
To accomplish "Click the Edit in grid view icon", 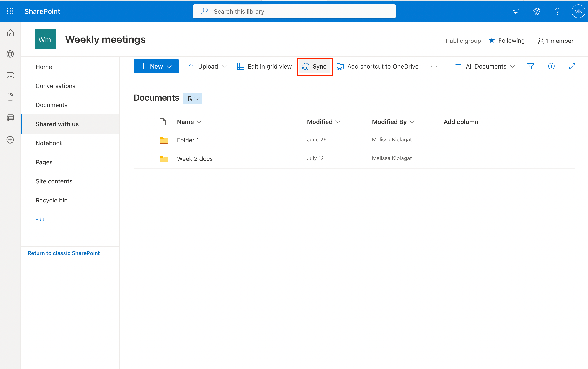I will [x=239, y=66].
